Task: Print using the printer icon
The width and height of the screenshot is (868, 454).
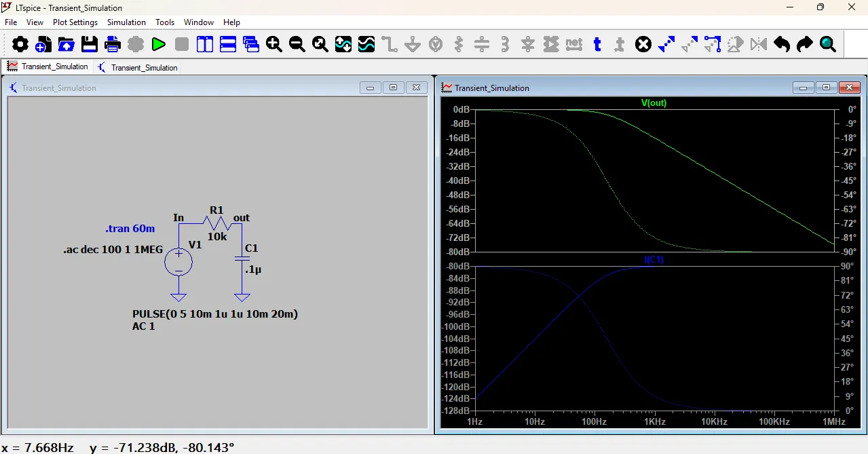Action: (113, 45)
